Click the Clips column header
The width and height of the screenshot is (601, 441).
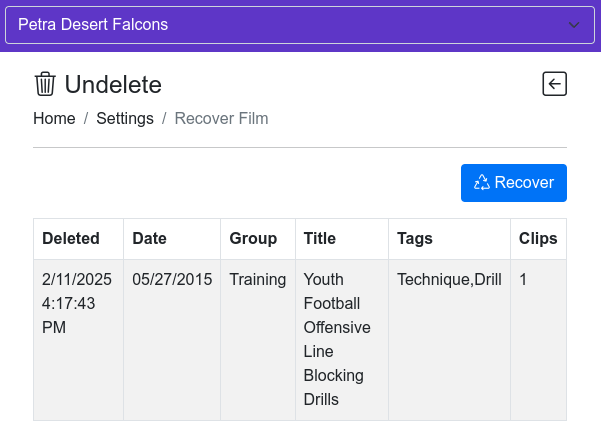click(x=538, y=239)
